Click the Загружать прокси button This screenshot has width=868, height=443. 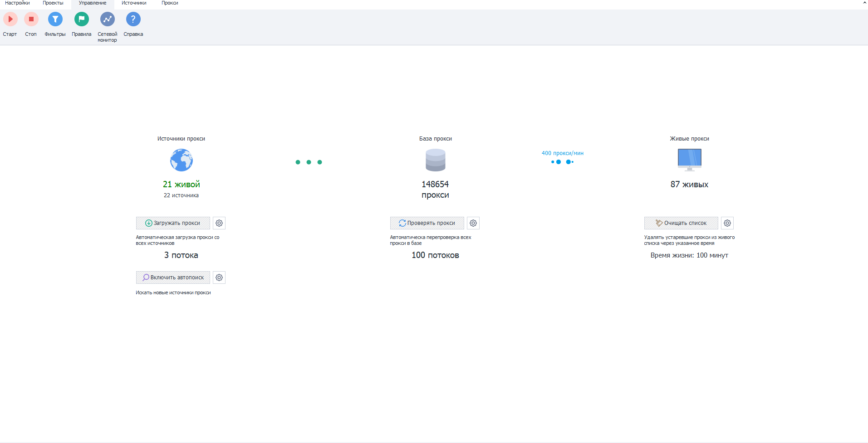pos(173,223)
